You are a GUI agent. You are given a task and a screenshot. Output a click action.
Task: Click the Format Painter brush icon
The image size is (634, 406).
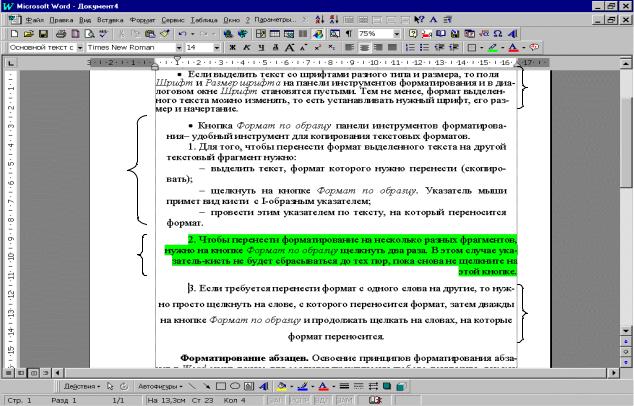click(165, 34)
